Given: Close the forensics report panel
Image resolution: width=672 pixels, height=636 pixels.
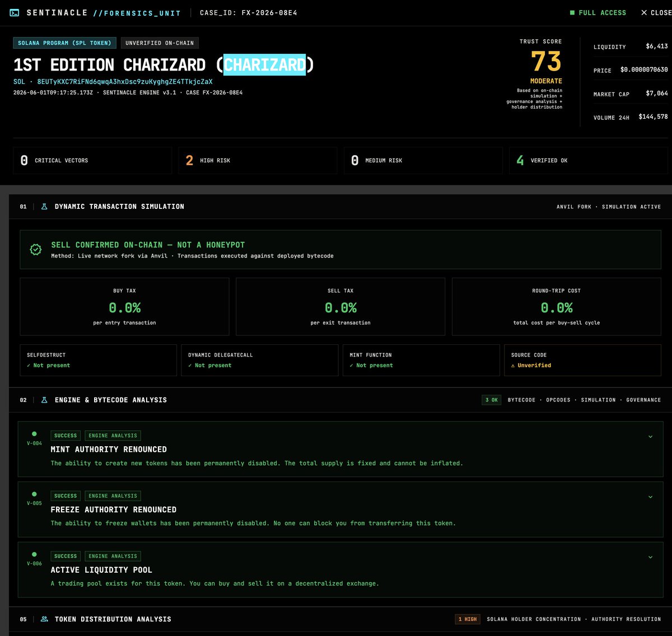Looking at the screenshot, I should point(656,12).
